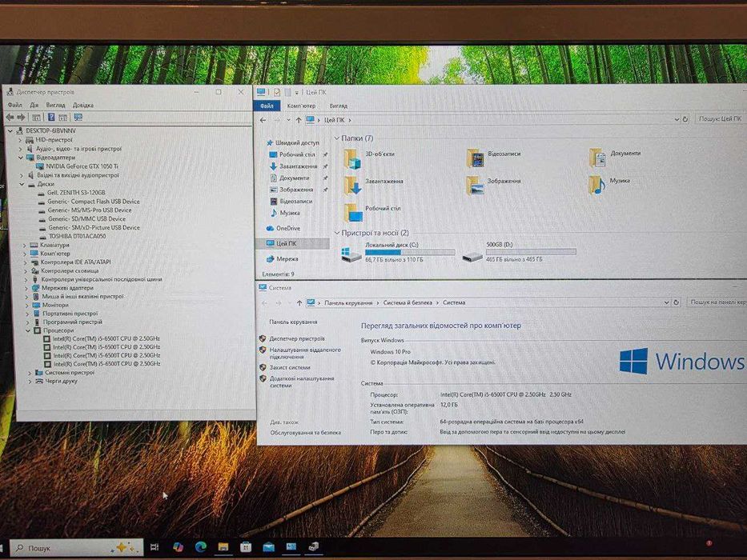Collapse the Процесори node

click(28, 330)
